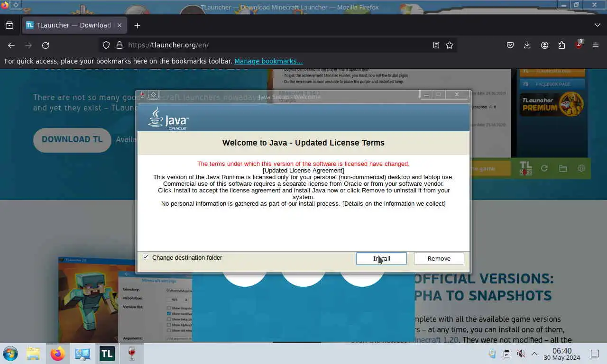Click Install in Java Setup dialog

[x=381, y=258]
